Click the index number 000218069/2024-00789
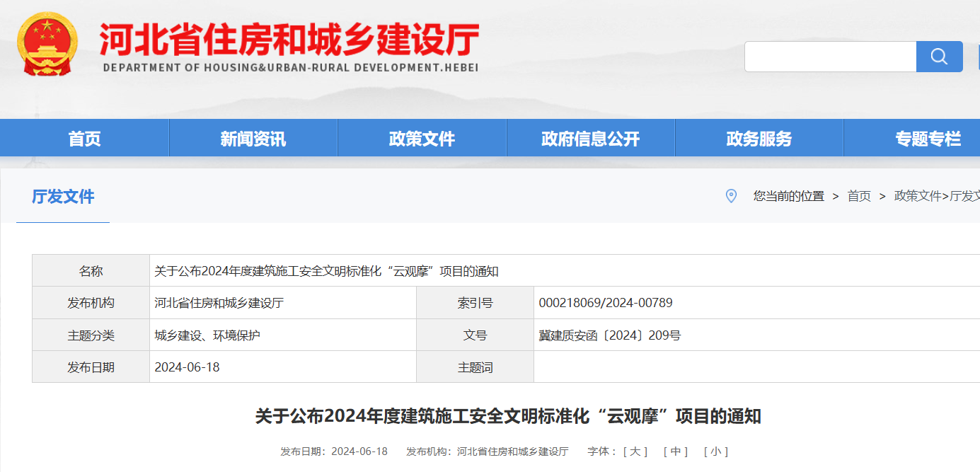Image resolution: width=980 pixels, height=472 pixels. click(x=606, y=303)
